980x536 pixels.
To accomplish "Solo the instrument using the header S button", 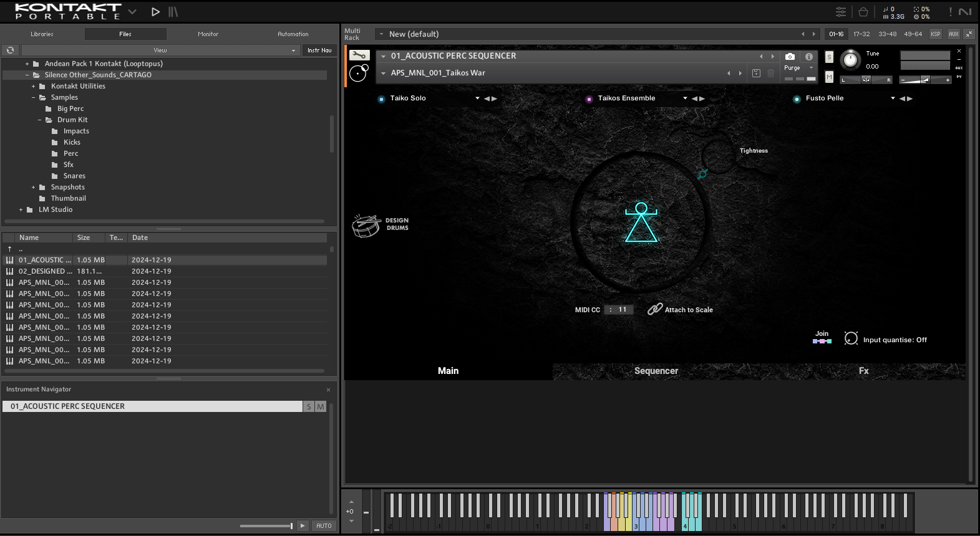I will [829, 57].
